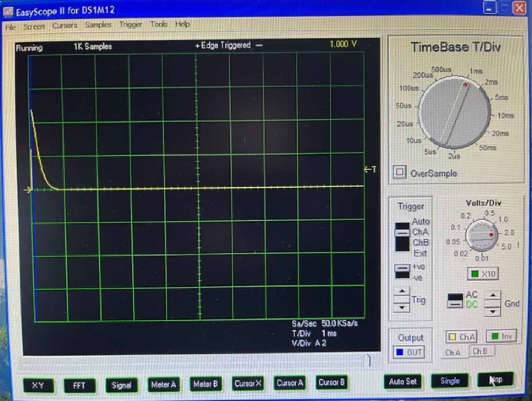This screenshot has height=401, width=532.
Task: Click the Volts/Div rotary knob
Action: [482, 236]
